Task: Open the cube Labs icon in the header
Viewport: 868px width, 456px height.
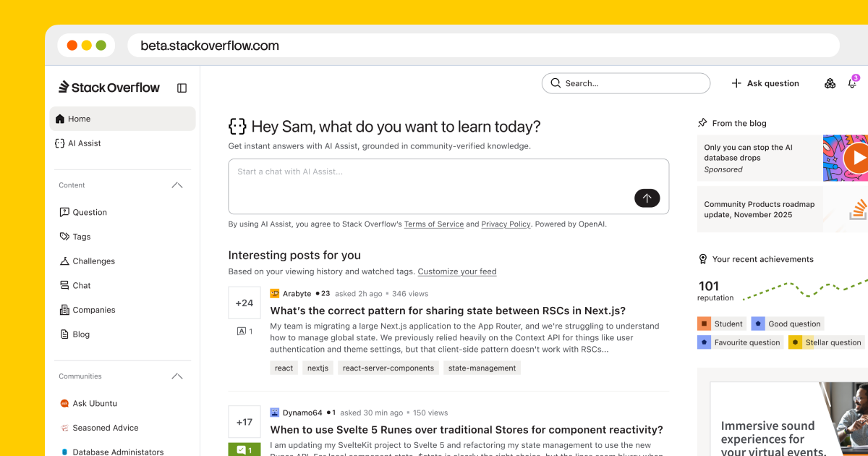Action: tap(829, 83)
